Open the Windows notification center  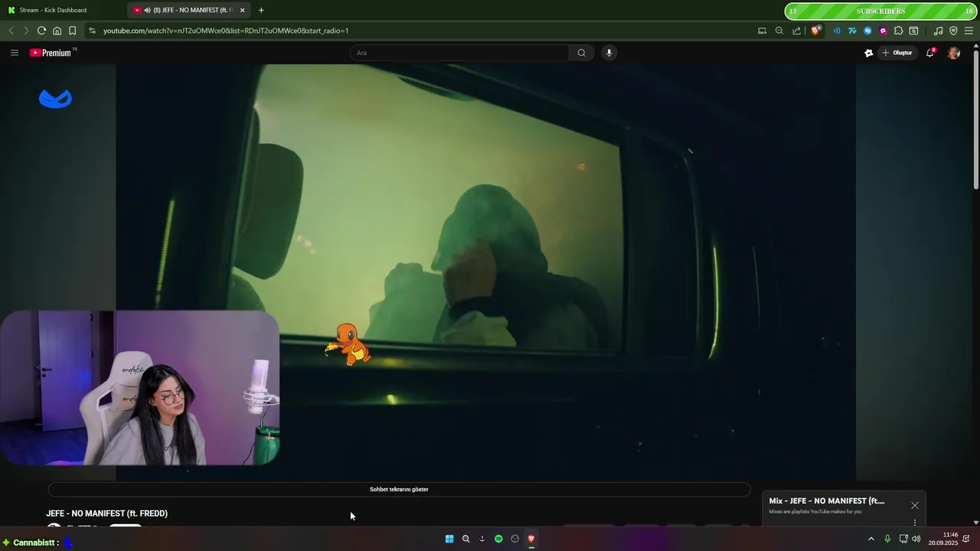click(966, 539)
